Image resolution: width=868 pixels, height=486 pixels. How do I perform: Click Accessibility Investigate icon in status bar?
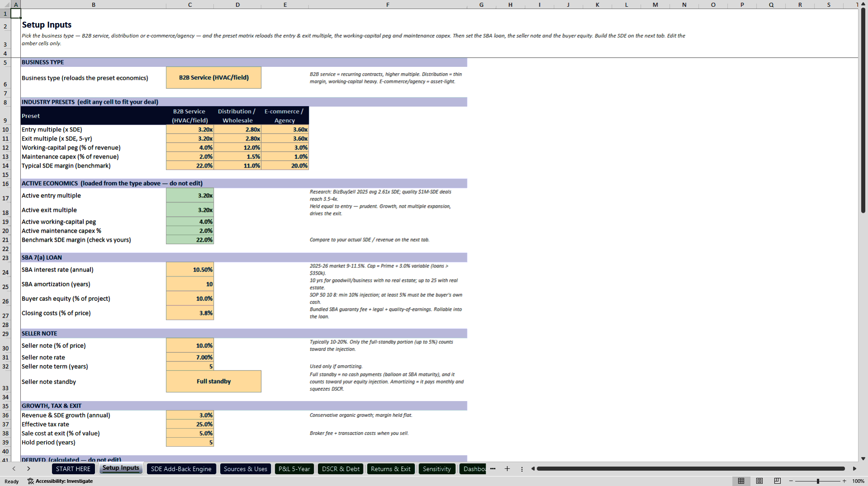[x=31, y=481]
